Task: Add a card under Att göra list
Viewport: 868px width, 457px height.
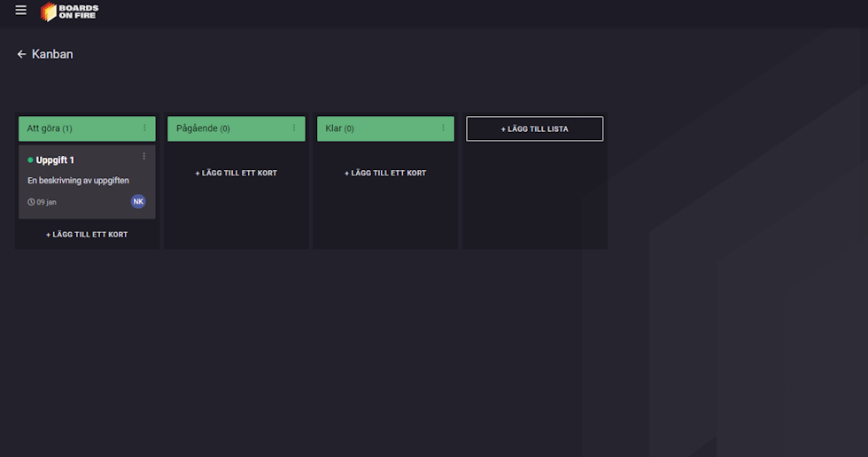Action: (x=87, y=235)
